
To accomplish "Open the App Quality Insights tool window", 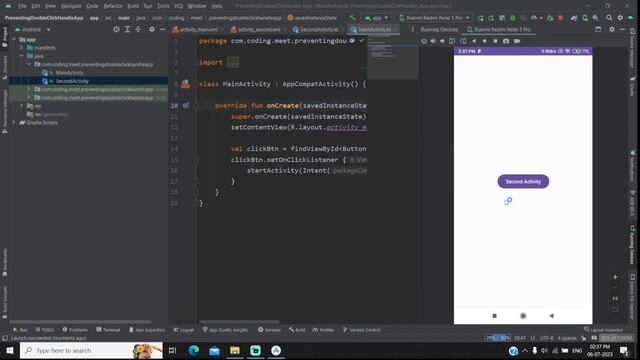I will coord(225,330).
